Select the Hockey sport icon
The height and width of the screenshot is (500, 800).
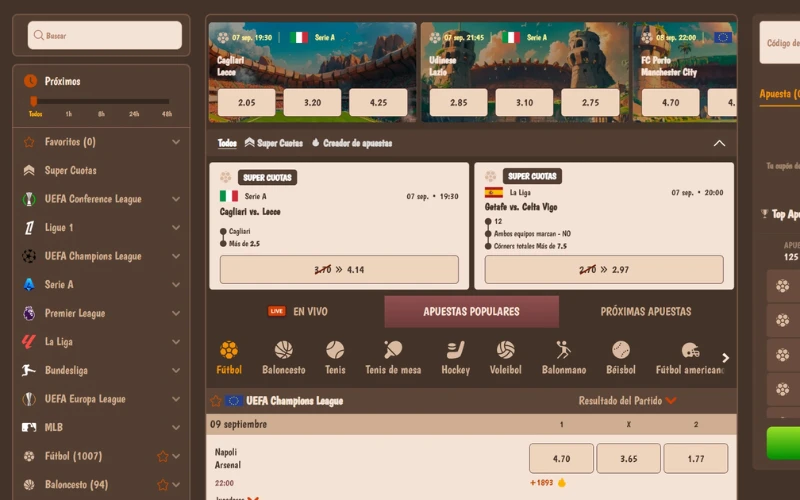point(455,350)
